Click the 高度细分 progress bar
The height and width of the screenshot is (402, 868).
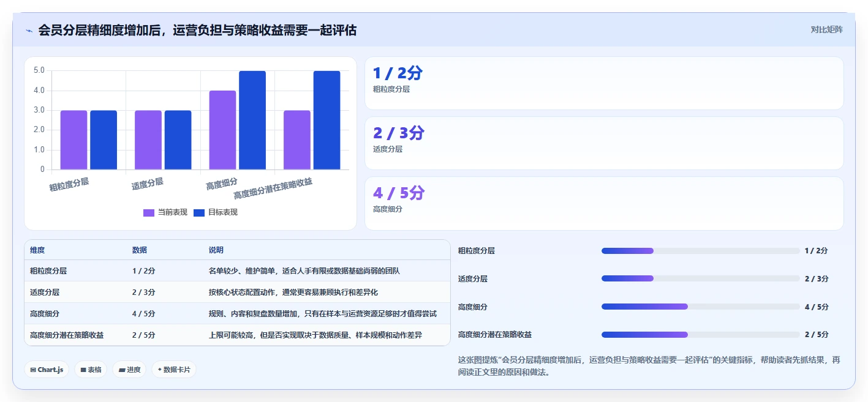point(700,307)
